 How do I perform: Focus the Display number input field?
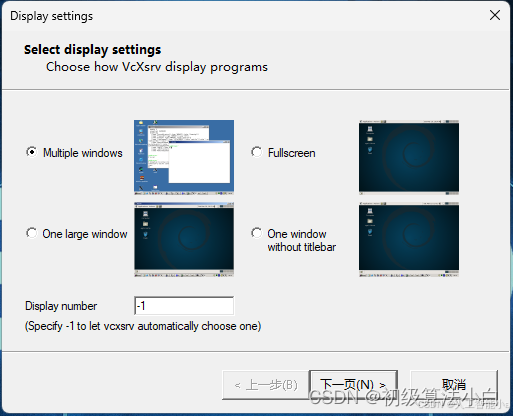[184, 306]
